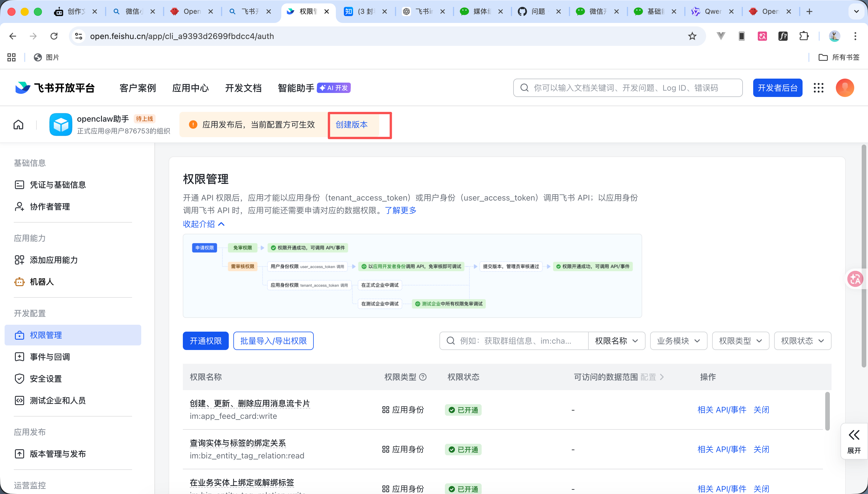The height and width of the screenshot is (494, 868).
Task: Switch to the 开发文档 menu item
Action: click(243, 88)
